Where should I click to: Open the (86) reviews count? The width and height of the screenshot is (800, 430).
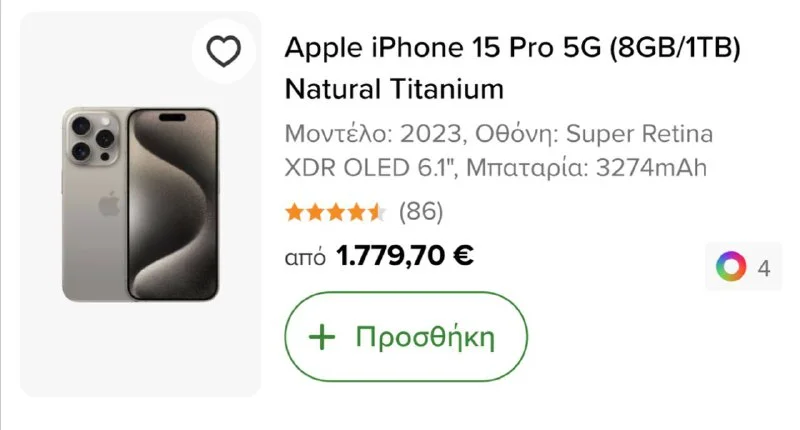tap(420, 212)
